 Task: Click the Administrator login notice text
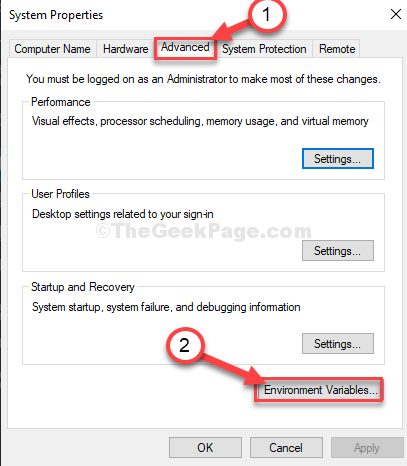pyautogui.click(x=203, y=79)
